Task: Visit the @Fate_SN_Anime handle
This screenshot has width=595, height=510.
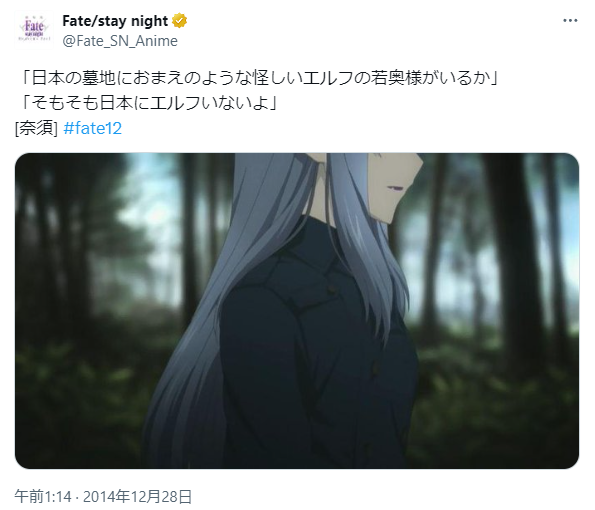Action: pyautogui.click(x=120, y=41)
